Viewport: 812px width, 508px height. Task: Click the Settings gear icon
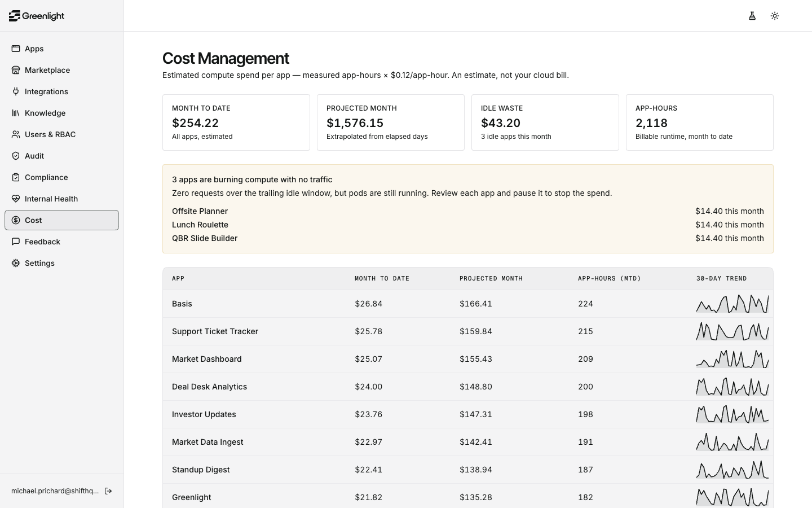click(x=16, y=263)
